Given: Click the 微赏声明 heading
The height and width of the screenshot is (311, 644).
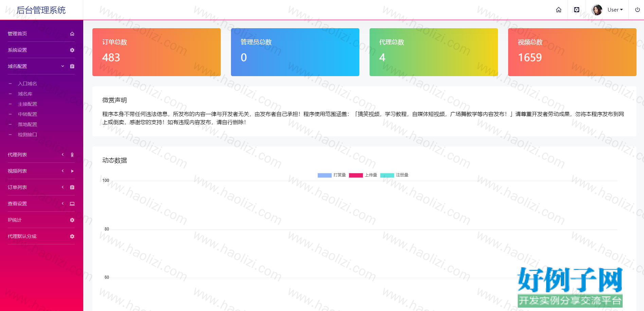Looking at the screenshot, I should (x=114, y=100).
